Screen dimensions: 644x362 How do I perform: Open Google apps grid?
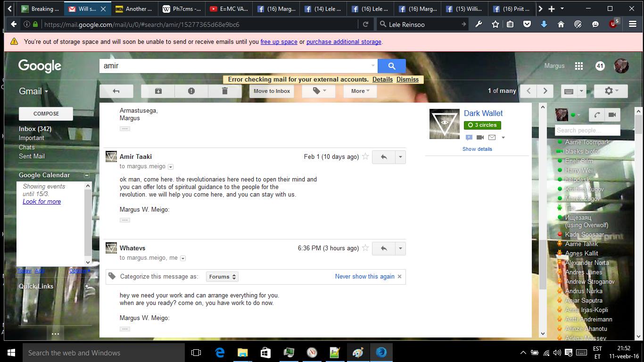579,66
